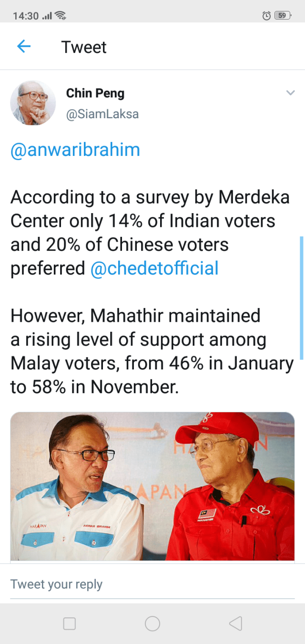This screenshot has width=305, height=644.
Task: Focus the Tweet your reply field
Action: [x=152, y=584]
